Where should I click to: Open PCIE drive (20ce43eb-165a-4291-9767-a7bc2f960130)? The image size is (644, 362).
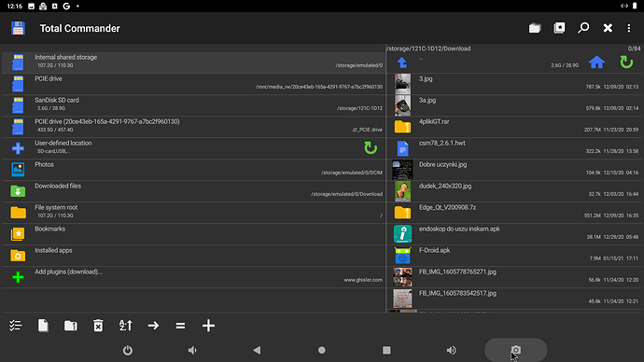193,126
